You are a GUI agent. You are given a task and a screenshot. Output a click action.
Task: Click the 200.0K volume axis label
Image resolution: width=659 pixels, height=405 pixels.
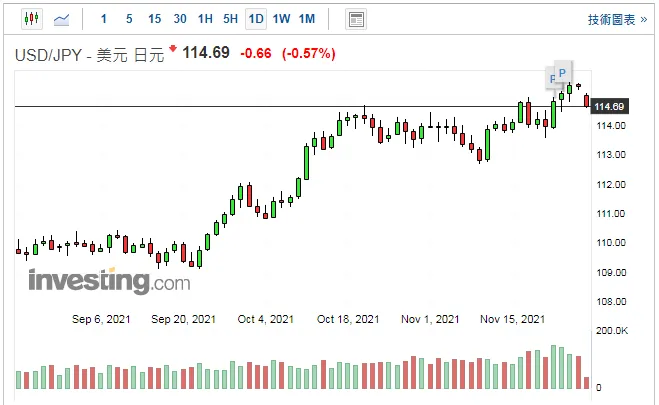[x=612, y=331]
